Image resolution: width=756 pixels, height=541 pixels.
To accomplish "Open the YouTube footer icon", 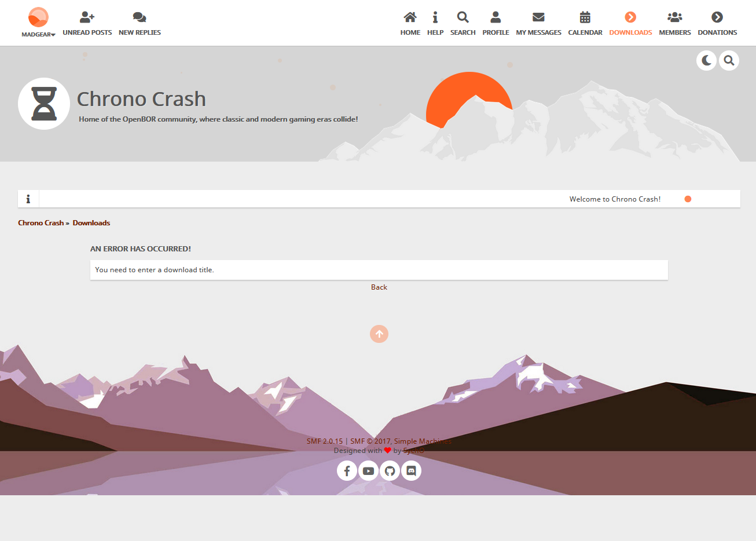I will [x=368, y=471].
